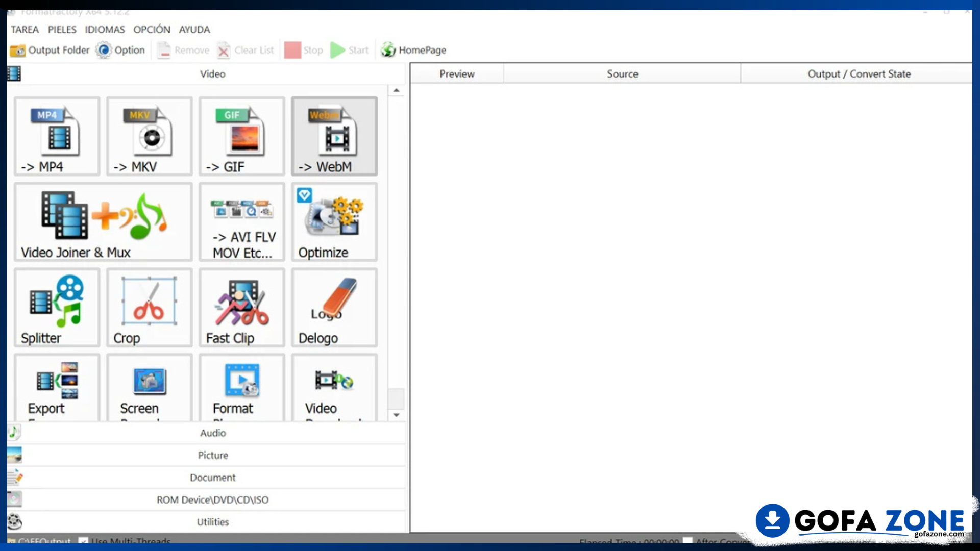Viewport: 980px width, 551px height.
Task: Click the film strip icon beside Video header
Action: click(x=14, y=74)
